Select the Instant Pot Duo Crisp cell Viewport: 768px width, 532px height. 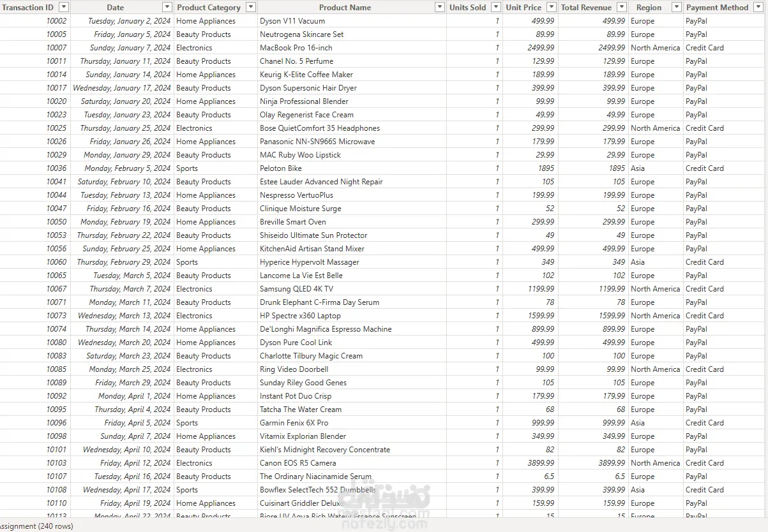point(352,396)
